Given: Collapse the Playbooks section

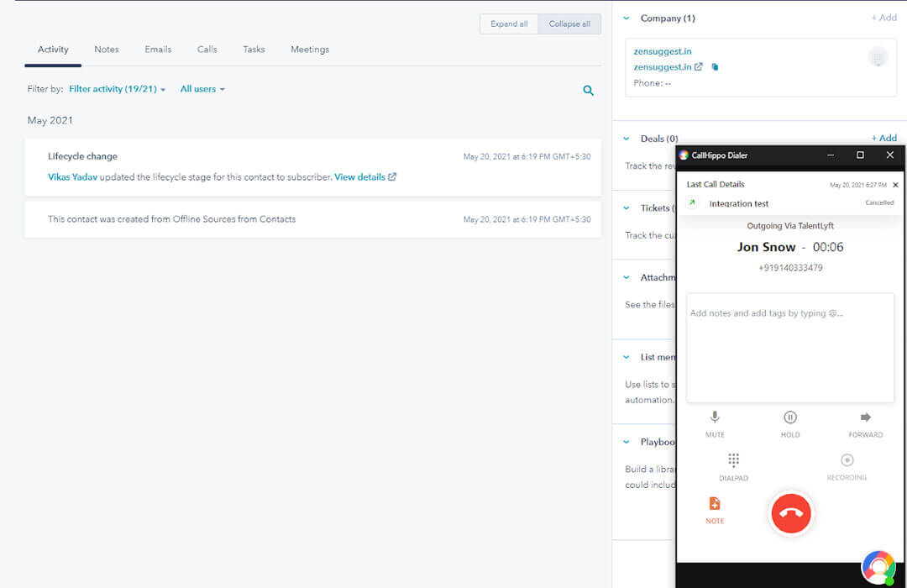Looking at the screenshot, I should (x=626, y=442).
